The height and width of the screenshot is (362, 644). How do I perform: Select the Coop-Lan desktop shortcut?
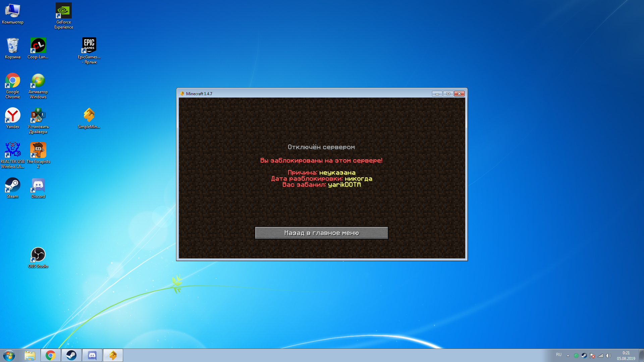tap(38, 49)
